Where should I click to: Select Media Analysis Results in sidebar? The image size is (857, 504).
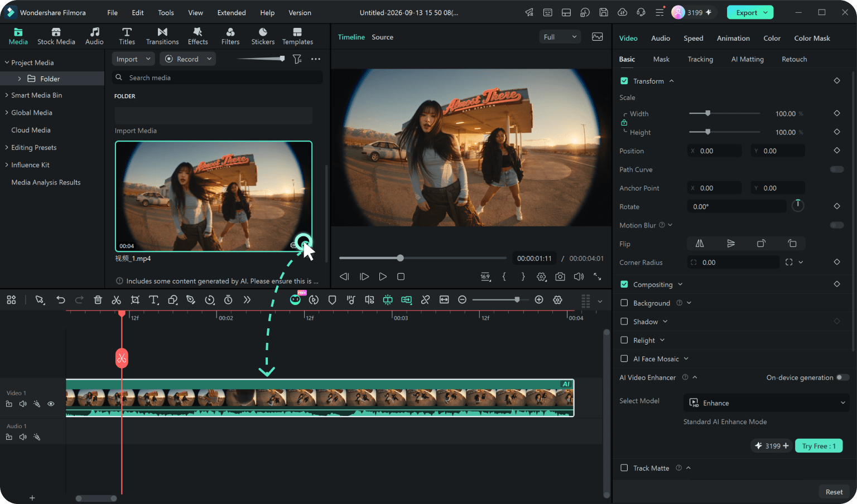pos(46,182)
